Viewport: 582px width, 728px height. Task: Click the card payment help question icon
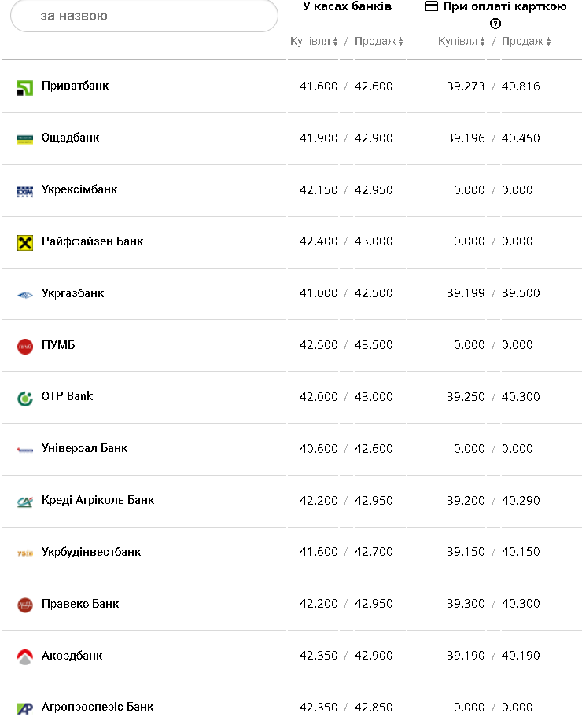(x=495, y=24)
